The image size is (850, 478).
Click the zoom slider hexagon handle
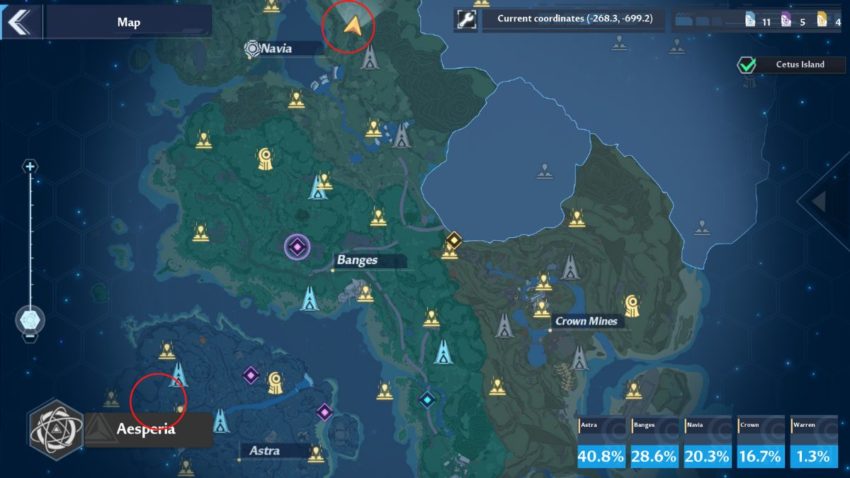(x=31, y=320)
